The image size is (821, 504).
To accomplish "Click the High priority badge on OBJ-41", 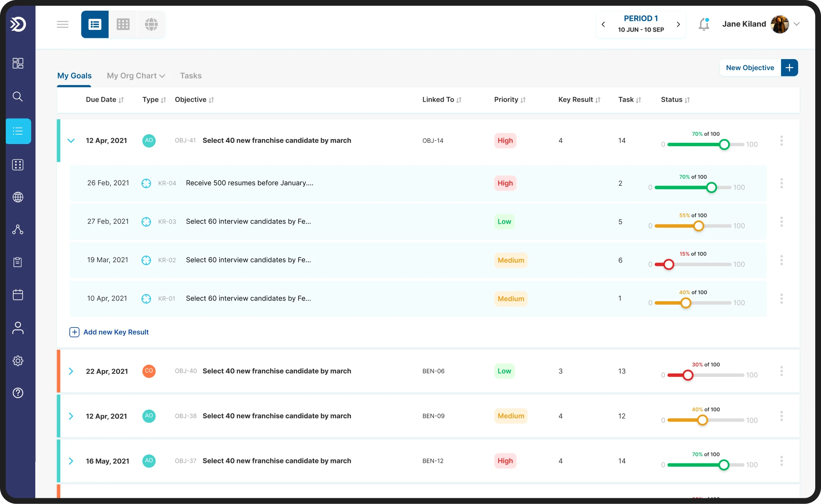I will point(505,141).
